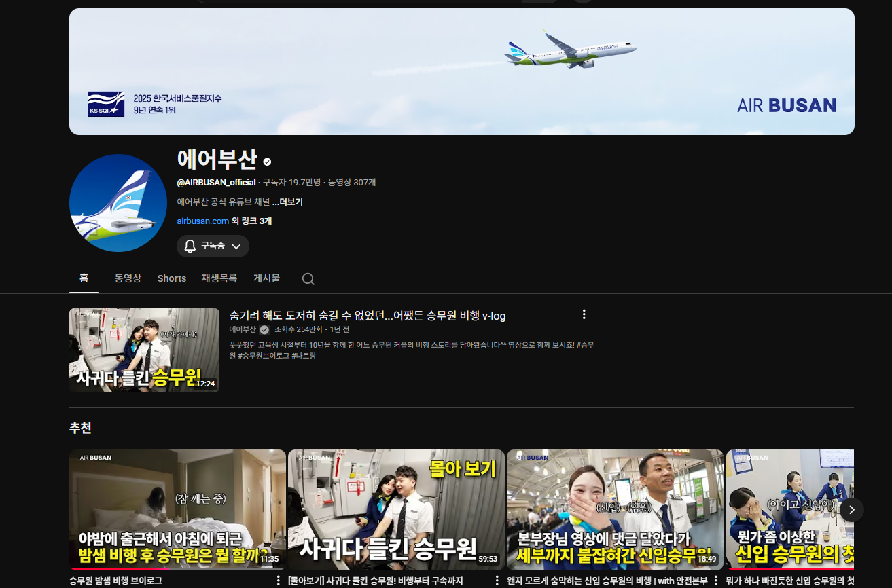Click the #승무원브이로그 hashtag
The image size is (892, 588).
coord(263,356)
